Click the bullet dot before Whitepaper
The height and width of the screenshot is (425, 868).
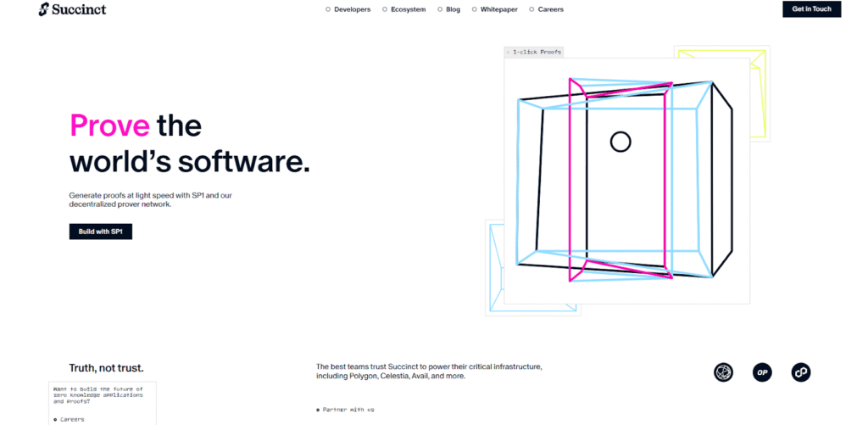(x=475, y=9)
